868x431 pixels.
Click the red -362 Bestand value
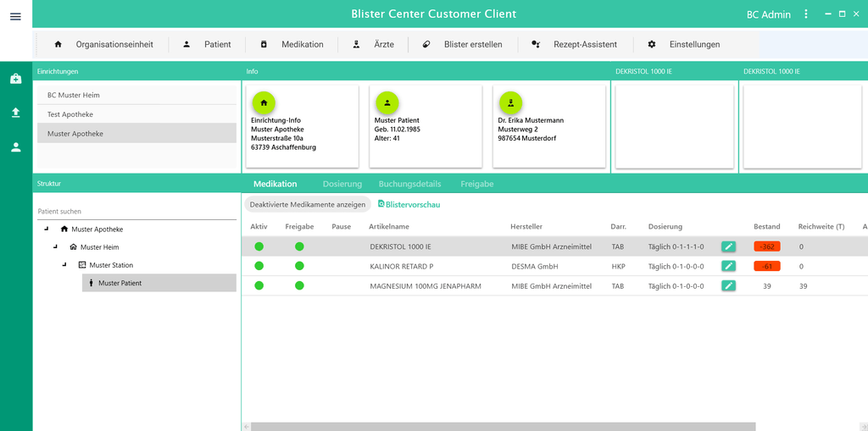pyautogui.click(x=766, y=246)
